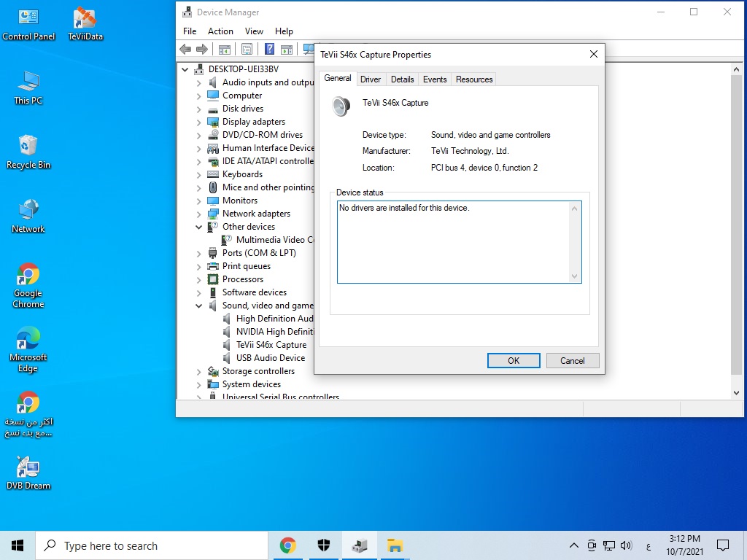Expand the Network adapters node
Viewport: 747px width, 560px height.
(198, 214)
